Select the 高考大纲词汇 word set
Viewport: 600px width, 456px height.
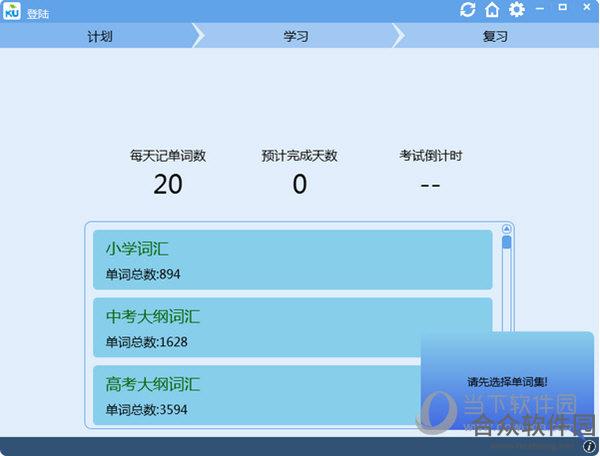tap(292, 395)
